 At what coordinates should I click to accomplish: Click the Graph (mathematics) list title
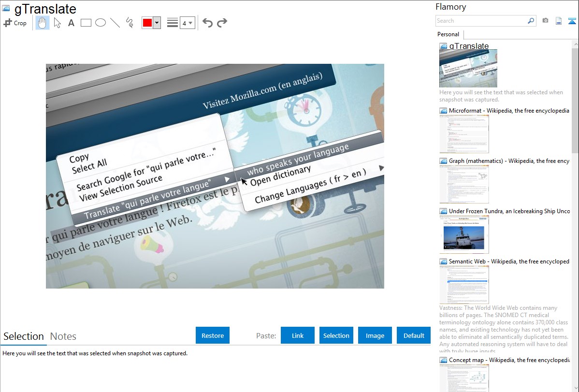[509, 161]
